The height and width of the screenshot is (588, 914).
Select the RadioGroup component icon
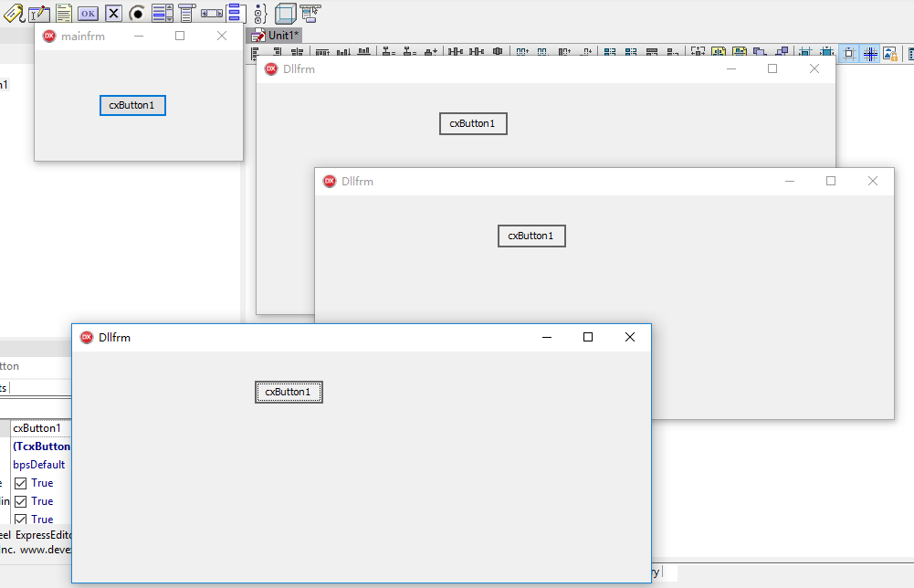coord(259,13)
